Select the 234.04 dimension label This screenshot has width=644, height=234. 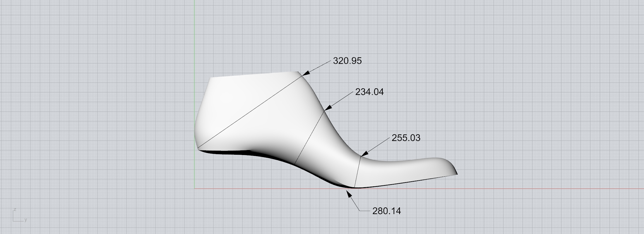click(369, 92)
